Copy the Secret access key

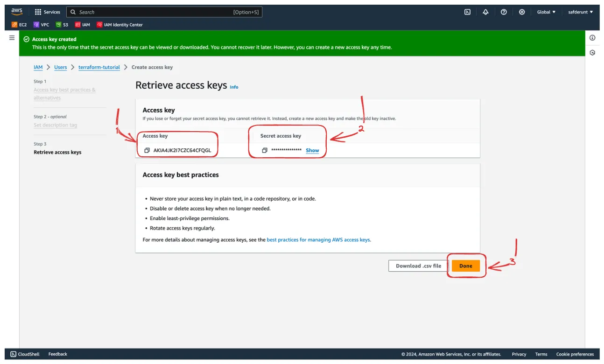[x=264, y=150]
